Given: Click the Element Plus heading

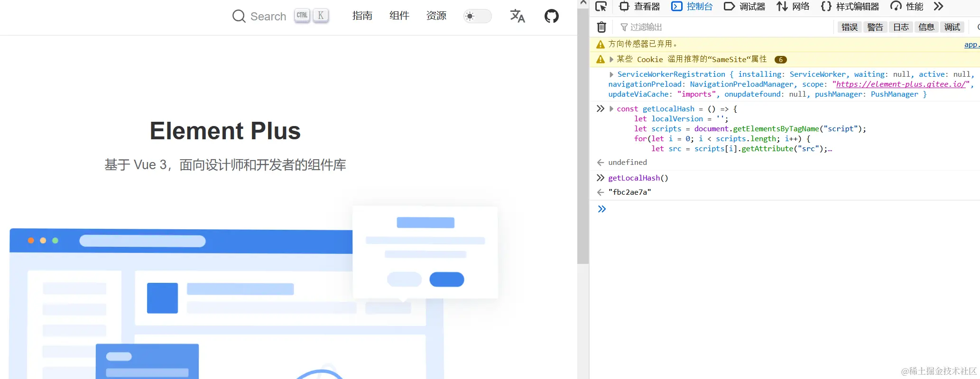Looking at the screenshot, I should pyautogui.click(x=225, y=131).
